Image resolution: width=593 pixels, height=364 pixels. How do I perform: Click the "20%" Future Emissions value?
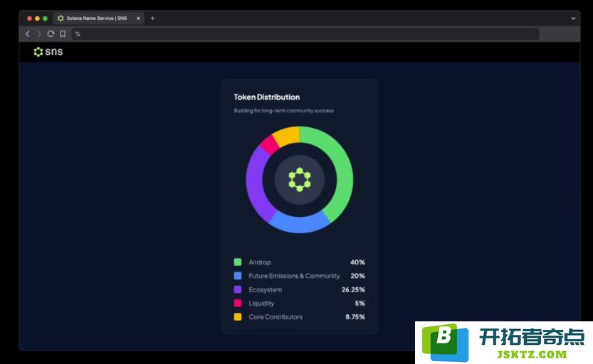coord(357,276)
